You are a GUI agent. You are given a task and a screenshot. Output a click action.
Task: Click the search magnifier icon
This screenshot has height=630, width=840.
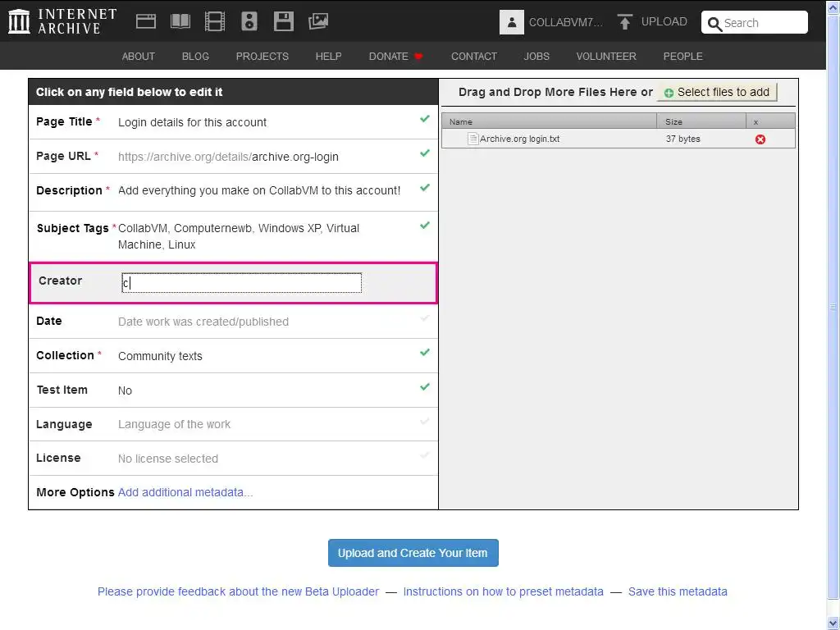pyautogui.click(x=714, y=24)
